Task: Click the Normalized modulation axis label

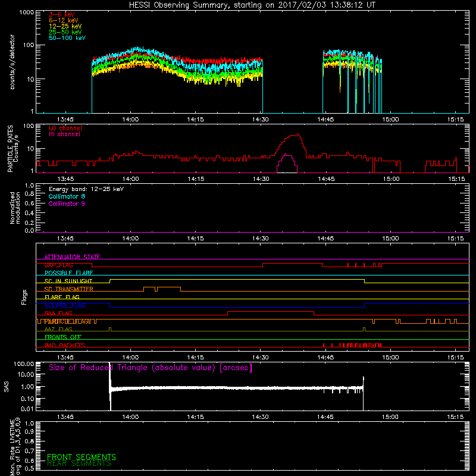Action: pos(14,208)
